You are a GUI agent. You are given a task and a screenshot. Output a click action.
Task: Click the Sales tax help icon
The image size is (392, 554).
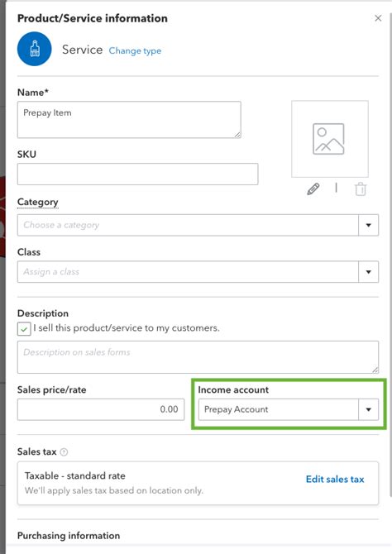coord(64,452)
